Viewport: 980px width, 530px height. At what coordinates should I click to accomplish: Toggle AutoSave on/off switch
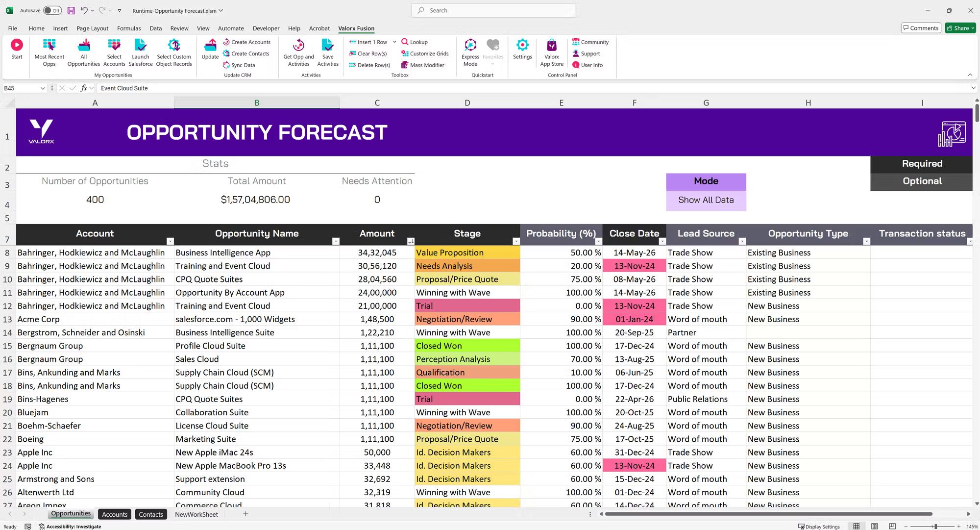coord(52,10)
